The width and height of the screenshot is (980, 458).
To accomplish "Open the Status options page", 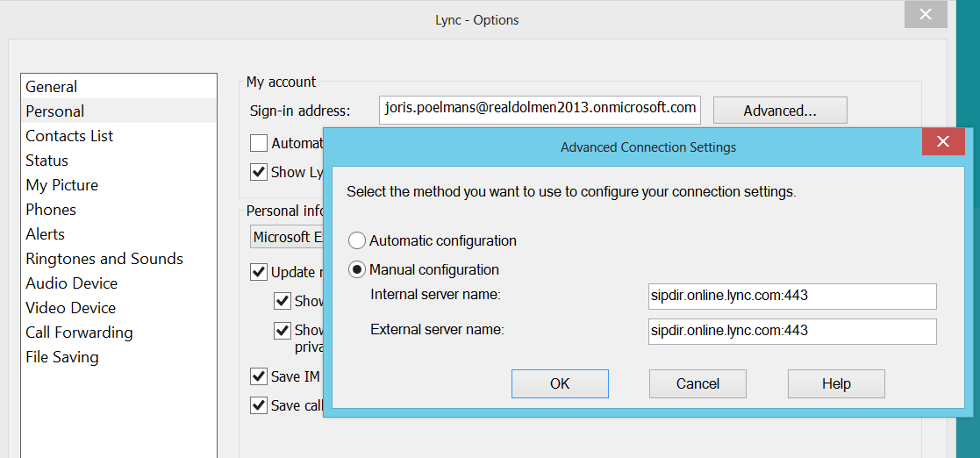I will coord(118,161).
